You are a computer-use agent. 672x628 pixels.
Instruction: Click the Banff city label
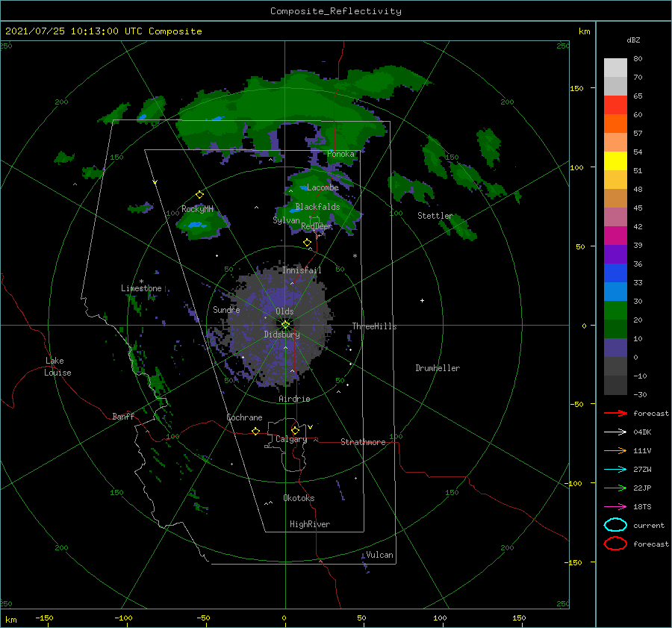(123, 416)
